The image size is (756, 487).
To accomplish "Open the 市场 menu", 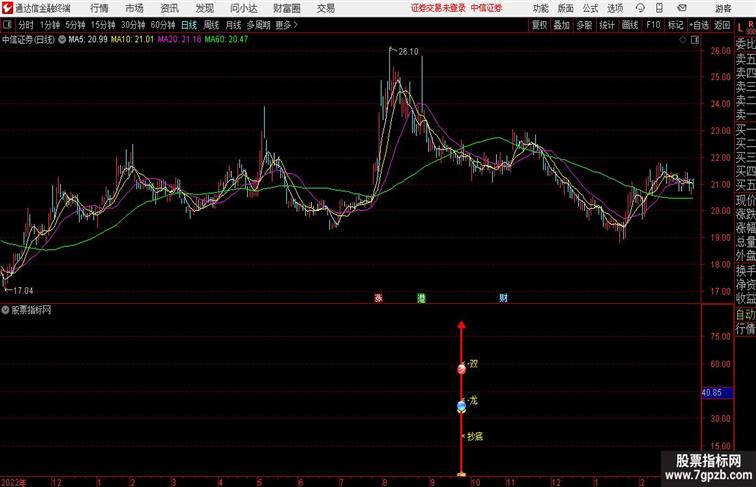I will coord(135,8).
